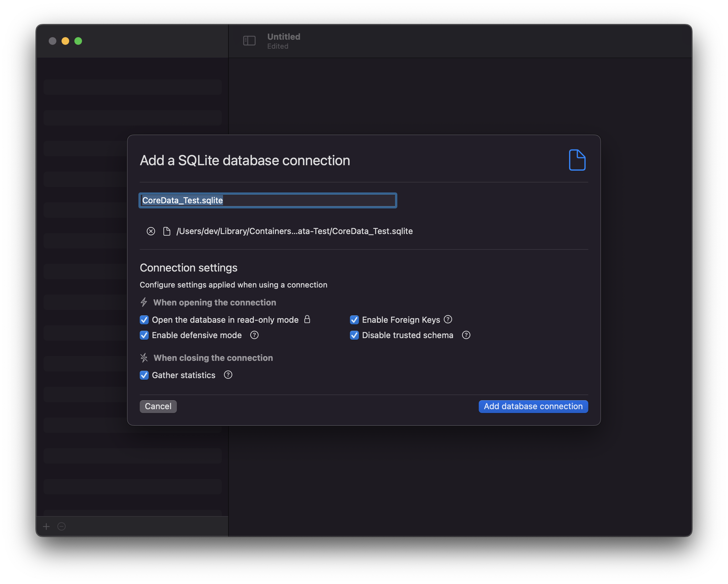Screen dimensions: 728x584
Task: Remove selected file with circled X icon
Action: coord(151,231)
